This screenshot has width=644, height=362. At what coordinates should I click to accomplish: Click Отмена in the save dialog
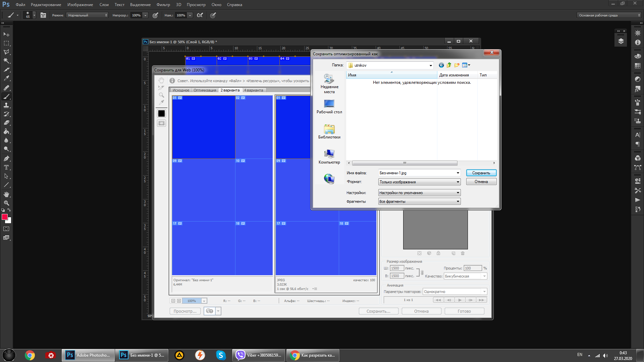click(481, 182)
